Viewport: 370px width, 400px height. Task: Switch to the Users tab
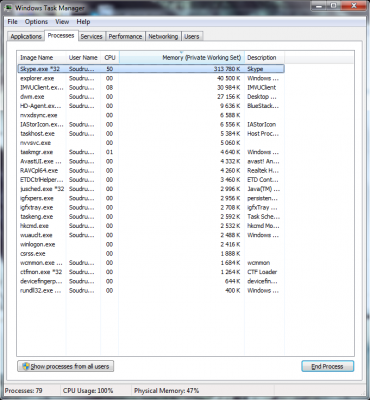(192, 36)
